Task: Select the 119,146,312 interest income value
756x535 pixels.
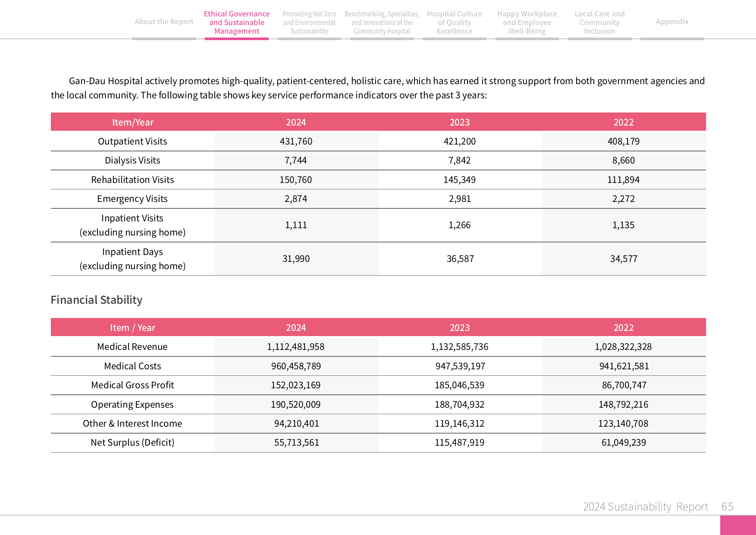Action: (460, 424)
